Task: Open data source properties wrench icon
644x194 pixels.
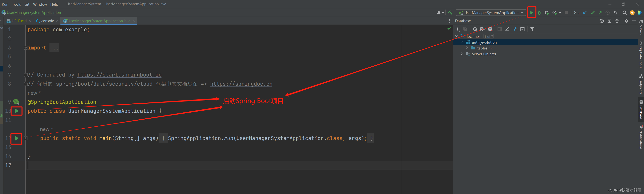Action: click(x=483, y=29)
